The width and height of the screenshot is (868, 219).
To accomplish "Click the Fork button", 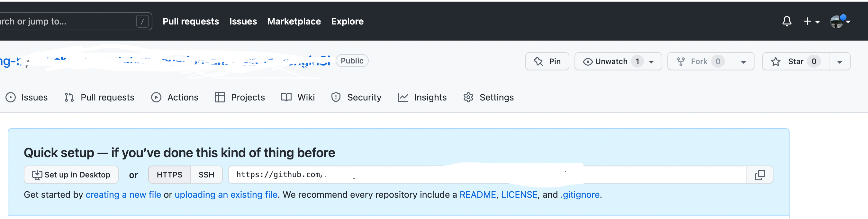I will tap(700, 62).
